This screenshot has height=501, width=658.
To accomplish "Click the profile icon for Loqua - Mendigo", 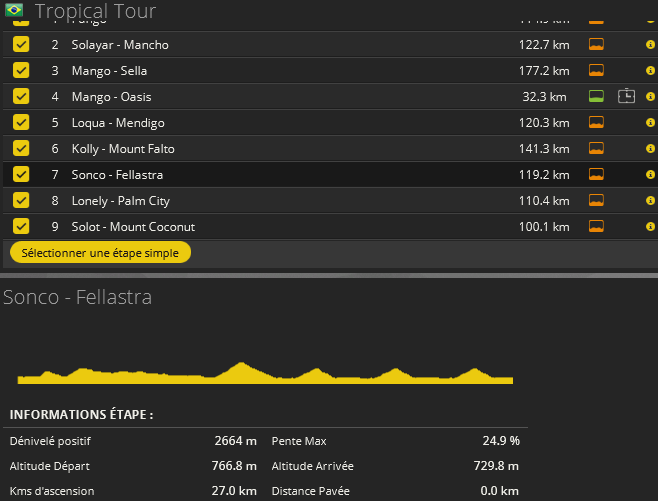I will pyautogui.click(x=596, y=123).
